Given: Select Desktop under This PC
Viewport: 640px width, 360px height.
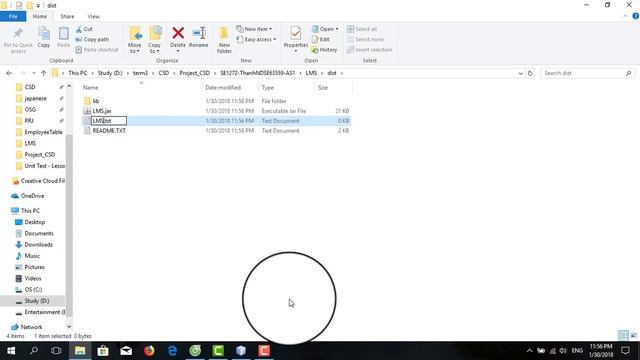Looking at the screenshot, I should [x=34, y=222].
